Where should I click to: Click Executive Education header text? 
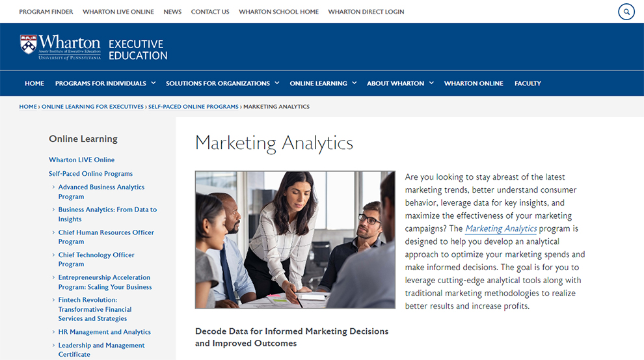tap(138, 49)
